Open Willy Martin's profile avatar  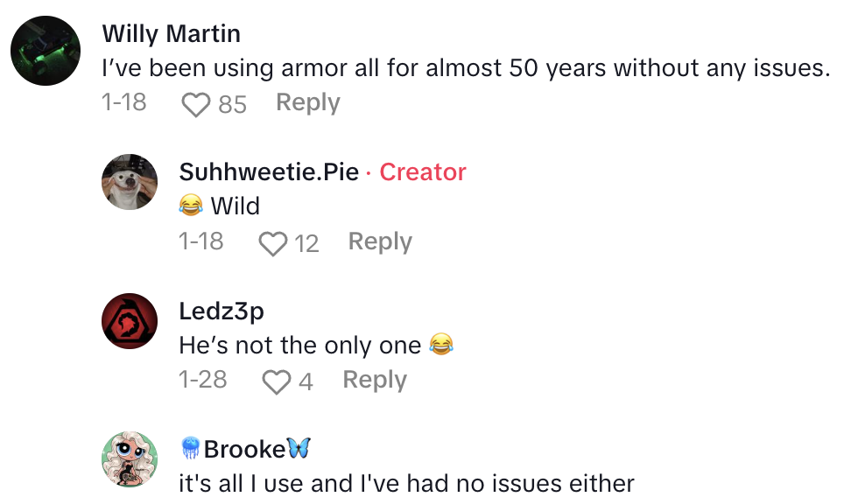45,45
